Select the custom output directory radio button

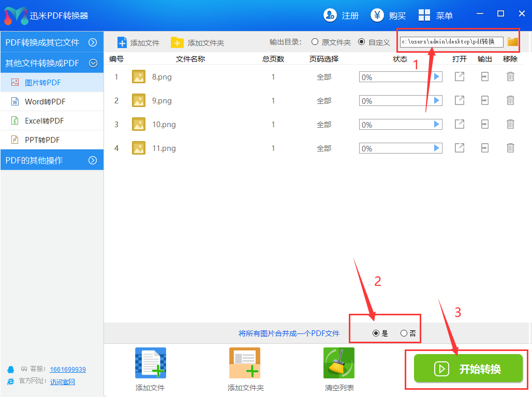[361, 42]
